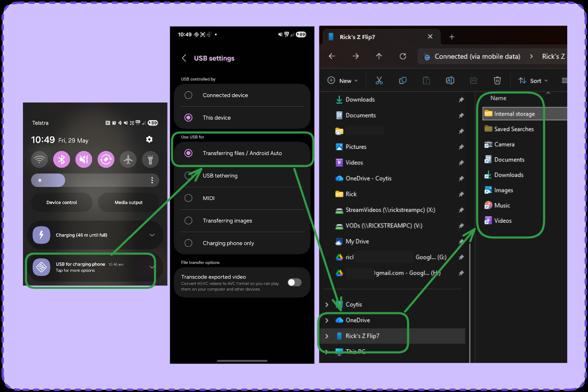Viewport: 588px width, 392px height.
Task: Toggle Bluetooth quick setting tile
Action: [x=61, y=159]
